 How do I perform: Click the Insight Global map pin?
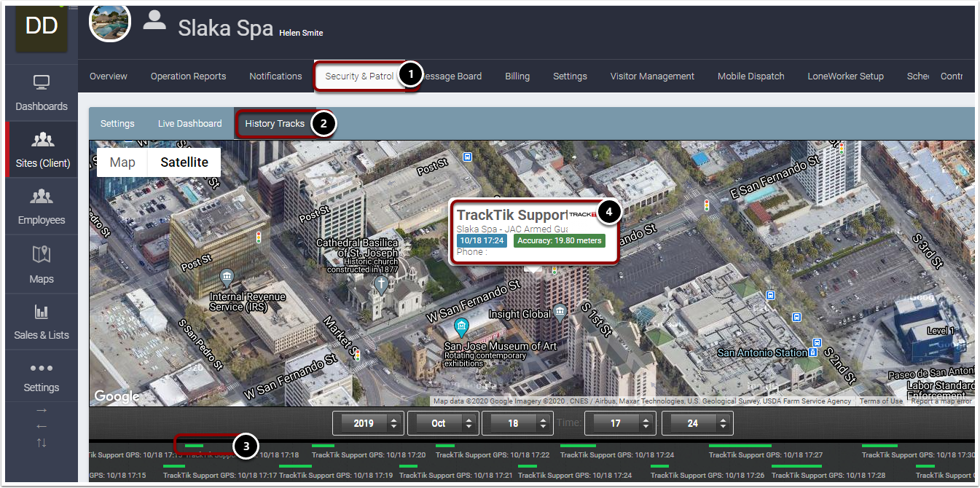[x=559, y=311]
